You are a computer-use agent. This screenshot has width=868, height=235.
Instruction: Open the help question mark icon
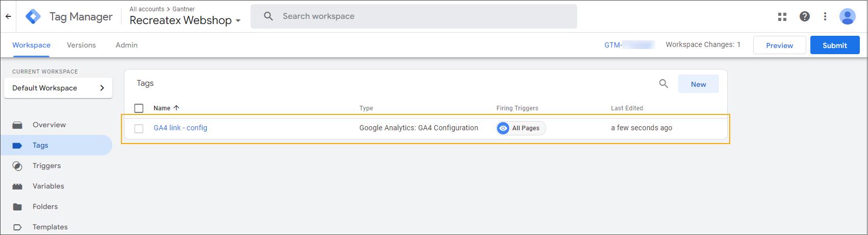[x=804, y=16]
